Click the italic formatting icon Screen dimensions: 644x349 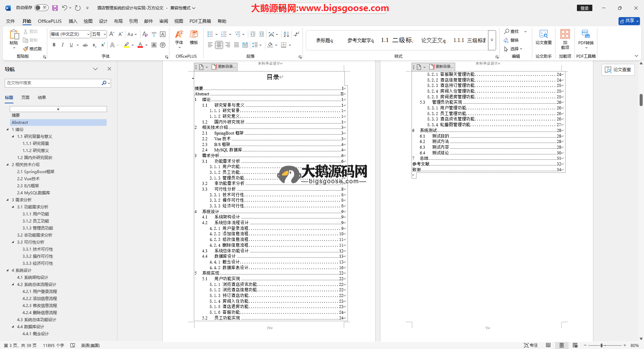(62, 45)
